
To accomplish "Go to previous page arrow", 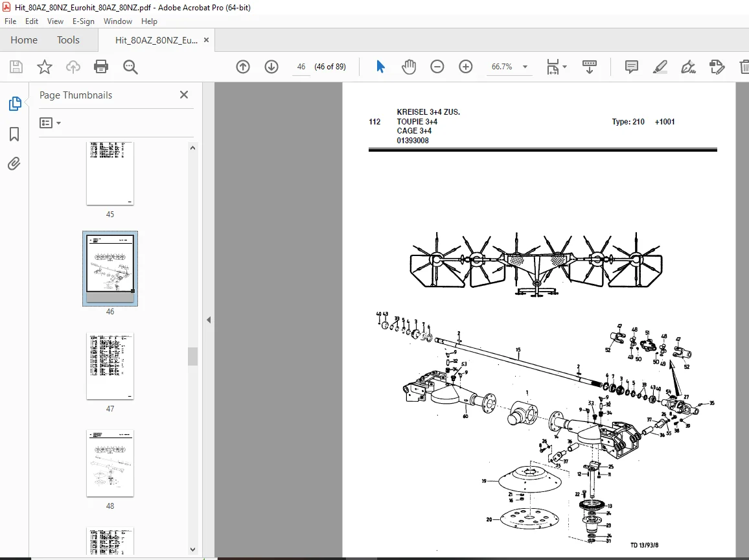I will 243,67.
